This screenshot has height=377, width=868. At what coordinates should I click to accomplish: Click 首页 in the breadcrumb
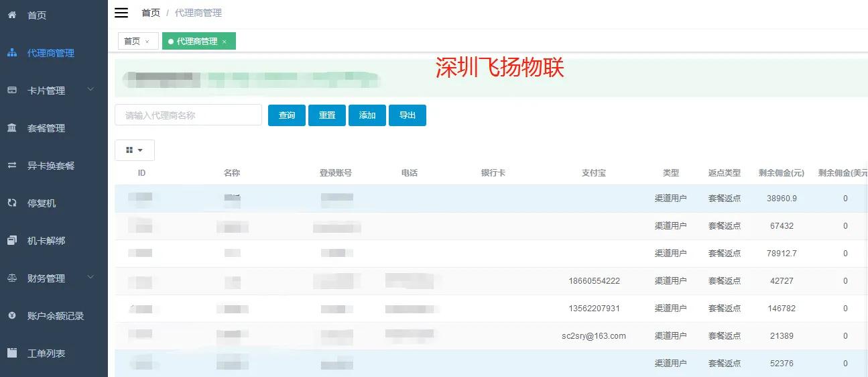tap(151, 13)
